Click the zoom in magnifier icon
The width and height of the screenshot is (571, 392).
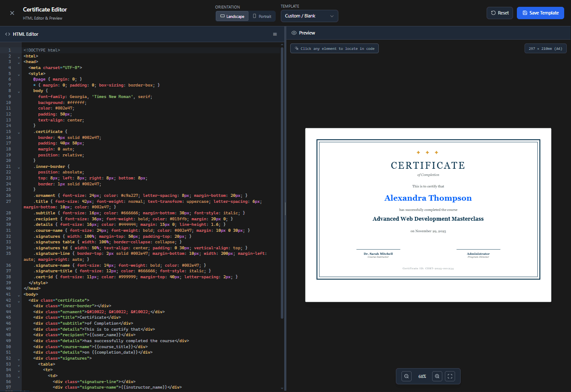click(x=437, y=376)
